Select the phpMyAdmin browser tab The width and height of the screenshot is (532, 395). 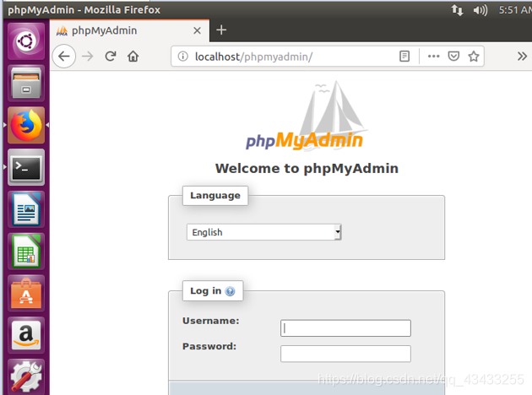click(x=129, y=31)
